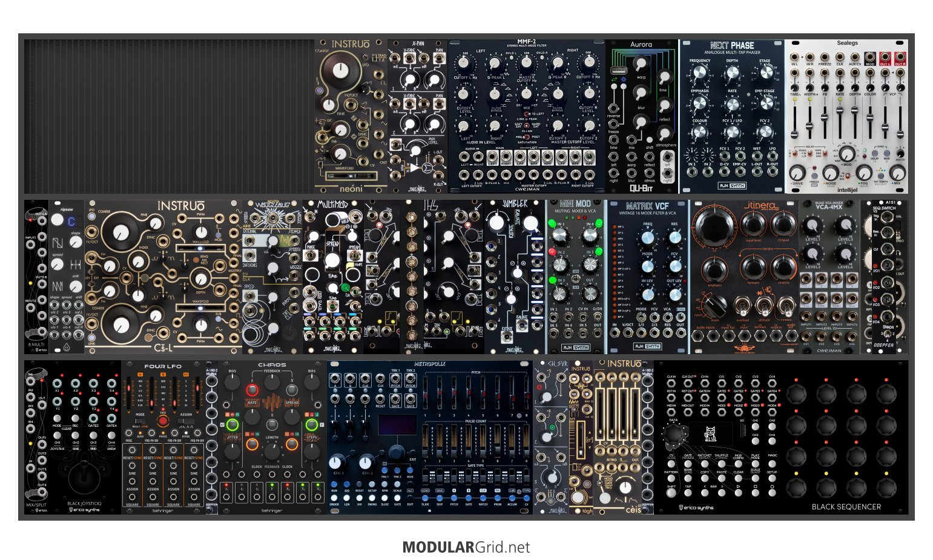Toggle IN 4 green mute button on Mini Mod
The height and width of the screenshot is (560, 933).
[x=598, y=223]
